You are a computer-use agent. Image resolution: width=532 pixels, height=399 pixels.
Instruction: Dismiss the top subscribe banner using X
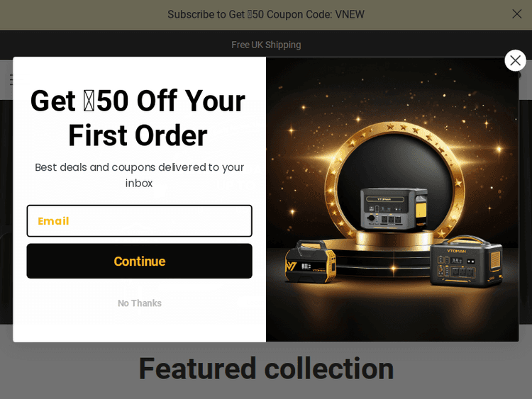[x=516, y=14]
